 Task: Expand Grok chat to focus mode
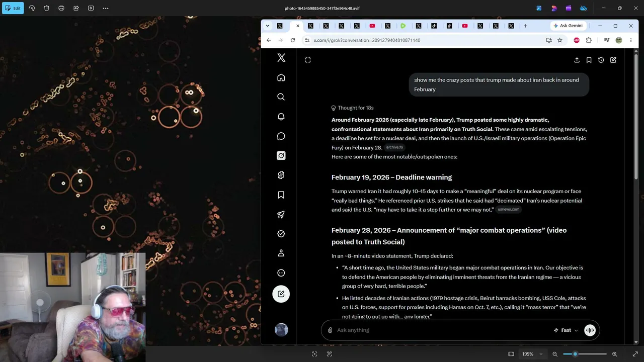(308, 60)
